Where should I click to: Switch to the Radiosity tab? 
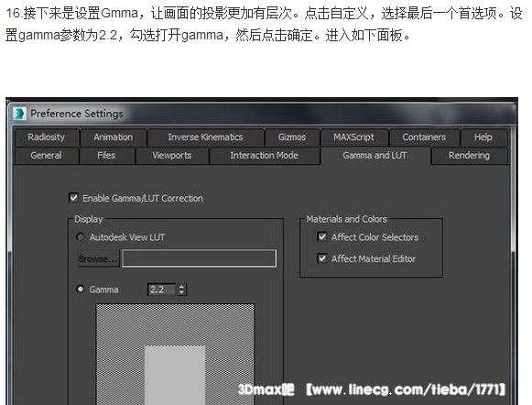pos(46,137)
